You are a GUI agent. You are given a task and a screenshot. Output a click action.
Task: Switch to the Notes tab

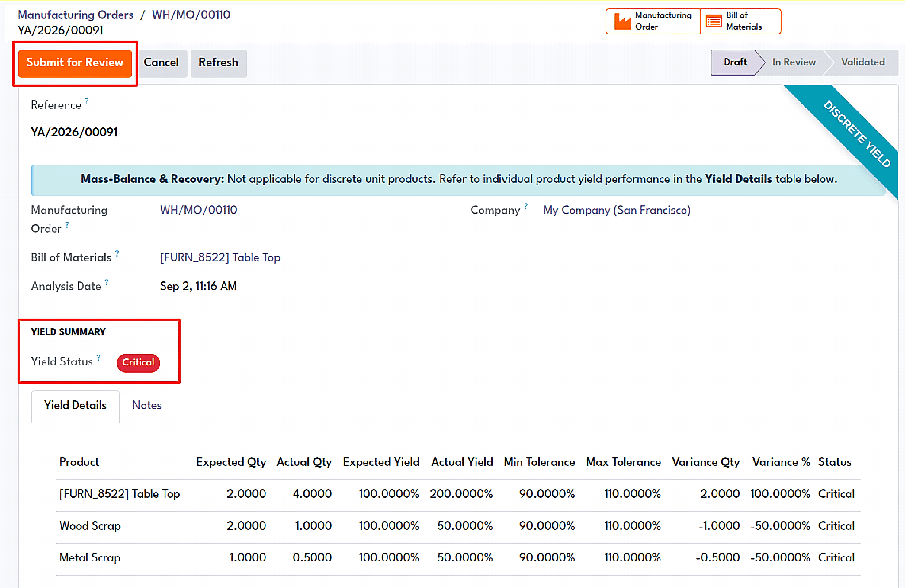tap(147, 406)
